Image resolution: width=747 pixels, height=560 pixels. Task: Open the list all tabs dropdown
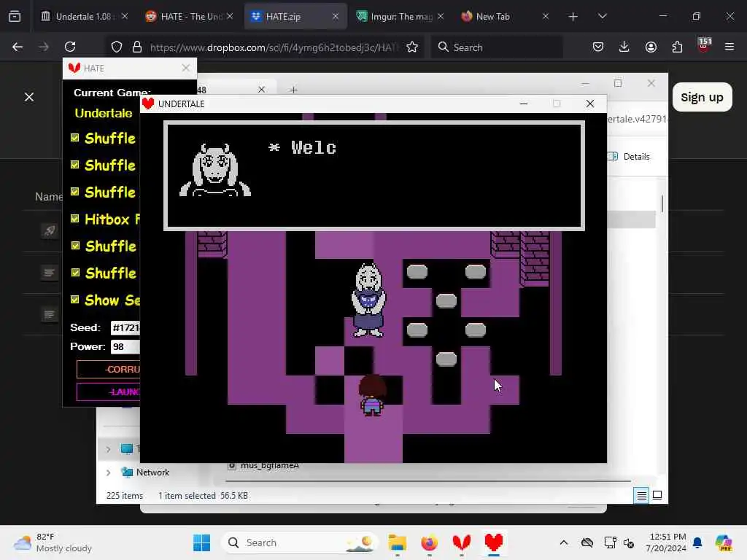[x=602, y=17]
